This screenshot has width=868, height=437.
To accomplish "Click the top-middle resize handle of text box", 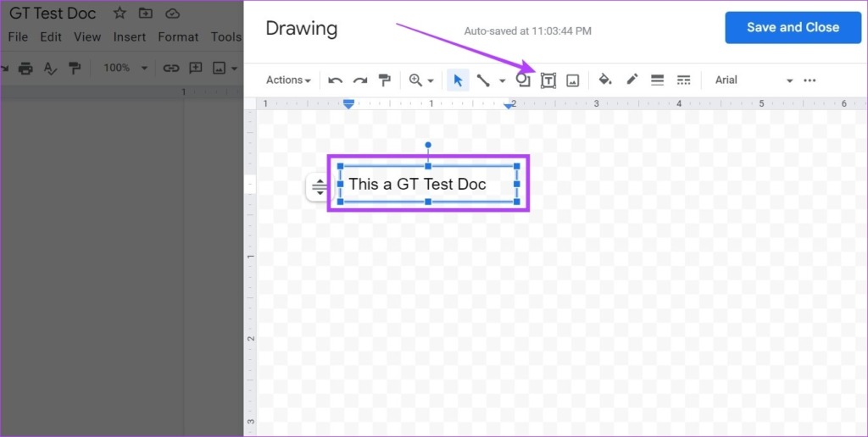I will [x=428, y=166].
